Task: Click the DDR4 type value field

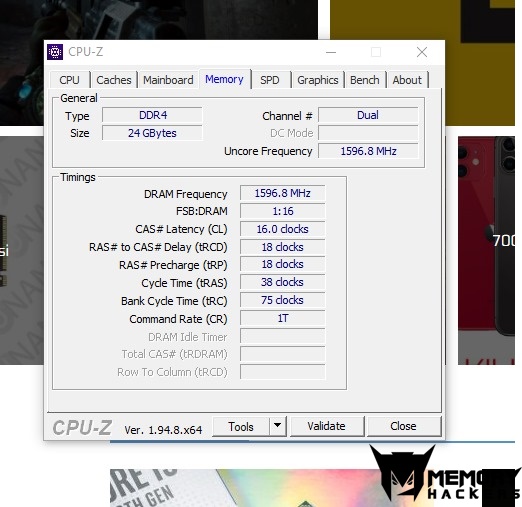Action: (152, 115)
